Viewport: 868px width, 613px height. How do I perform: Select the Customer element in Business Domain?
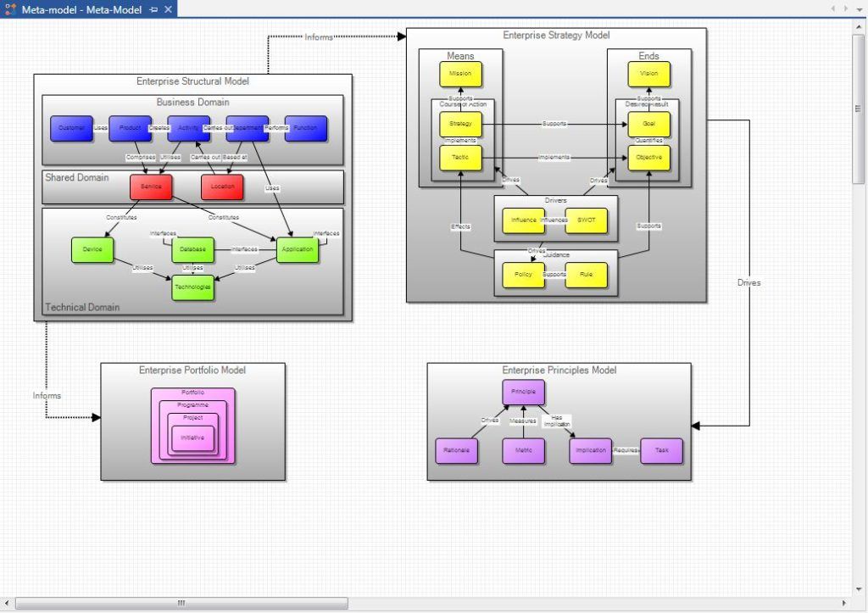tap(72, 128)
